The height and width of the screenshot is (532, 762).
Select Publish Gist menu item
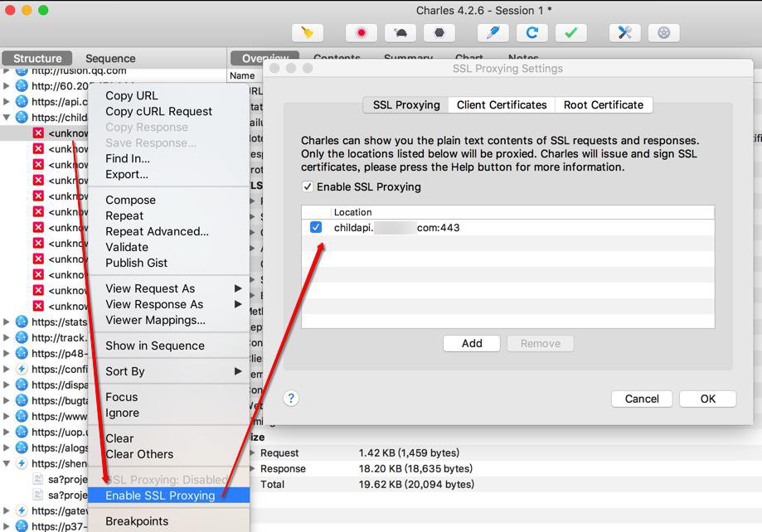click(x=169, y=263)
